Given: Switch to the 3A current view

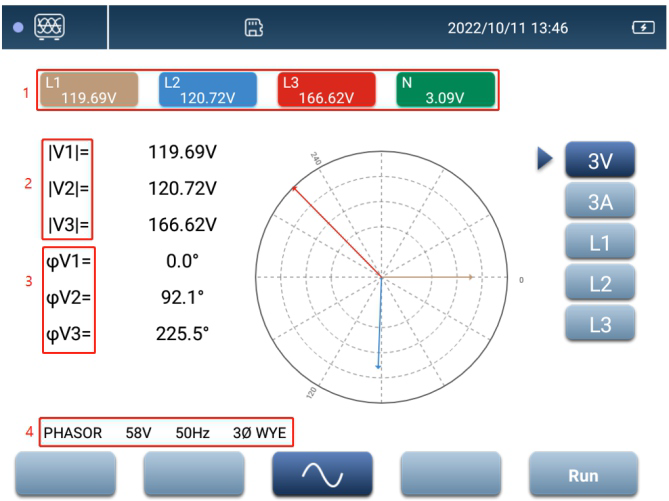Looking at the screenshot, I should 599,203.
